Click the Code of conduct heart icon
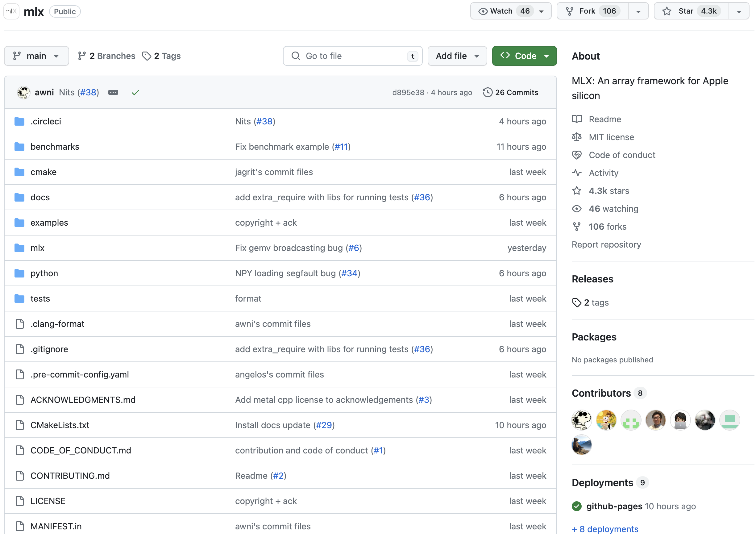Screen dimensions: 756x534 click(x=577, y=155)
